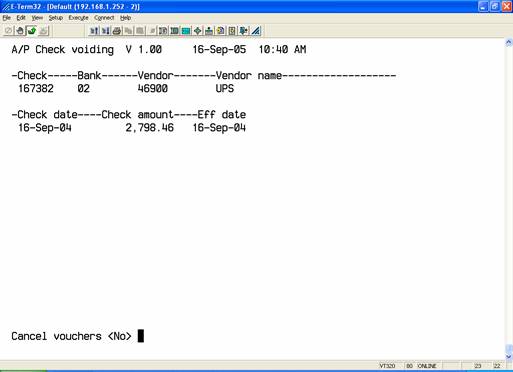Click the hand icon in the toolbar
The width and height of the screenshot is (513, 372).
20,31
